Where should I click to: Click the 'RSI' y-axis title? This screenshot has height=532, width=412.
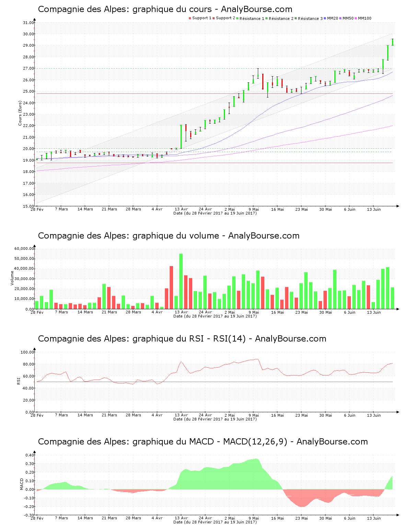[19, 381]
